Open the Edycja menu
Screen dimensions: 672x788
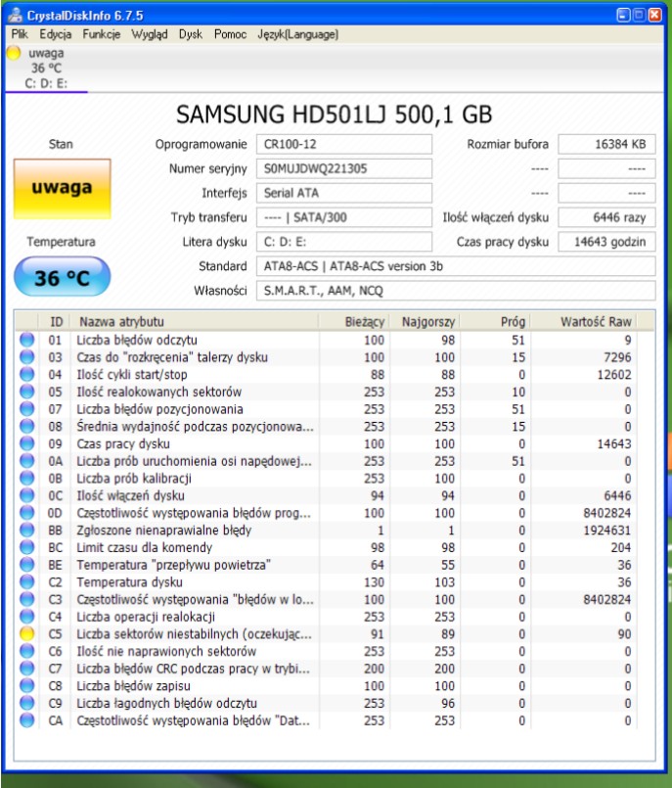click(55, 34)
